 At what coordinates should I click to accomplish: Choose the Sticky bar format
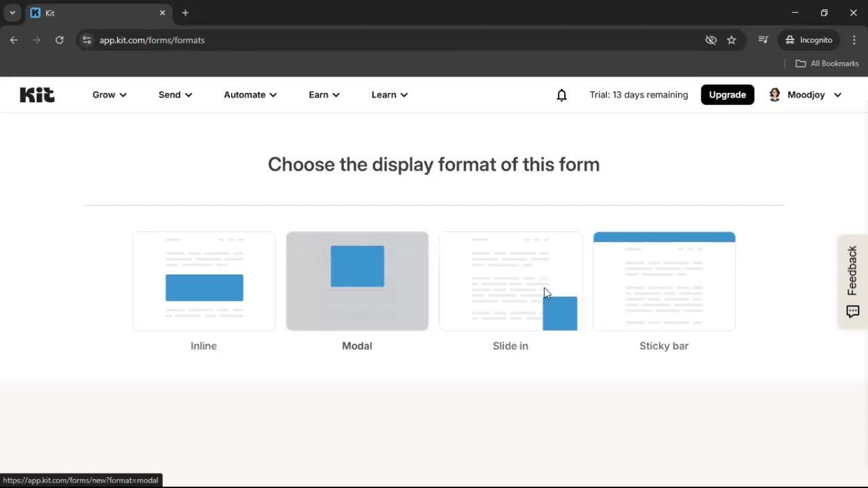[664, 281]
